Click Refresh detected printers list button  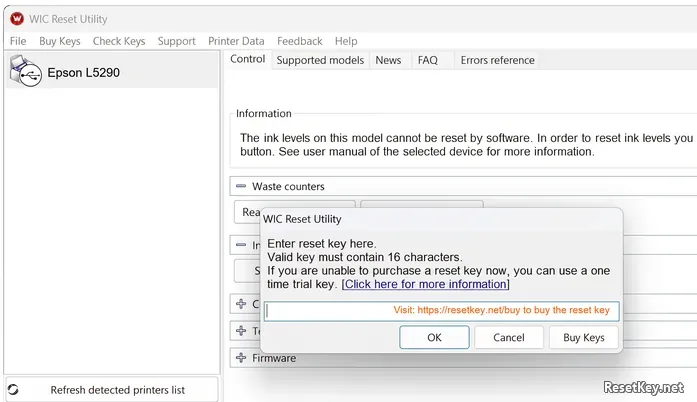(x=112, y=390)
